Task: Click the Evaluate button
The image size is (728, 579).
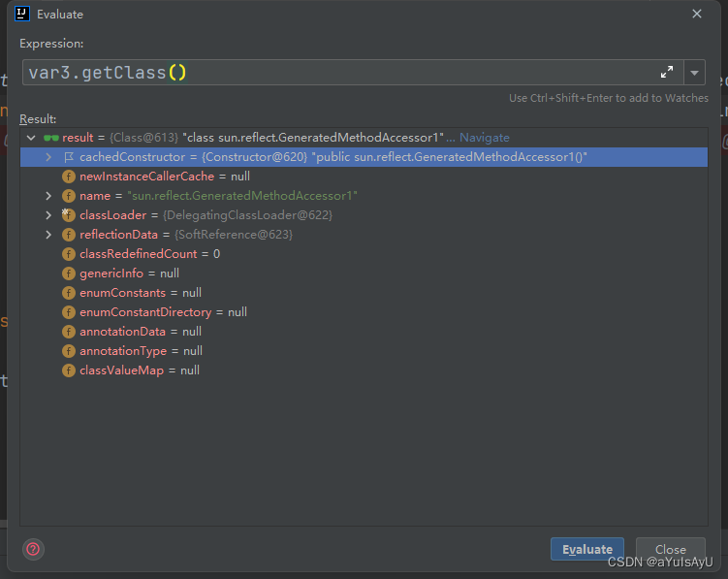Action: (x=587, y=549)
